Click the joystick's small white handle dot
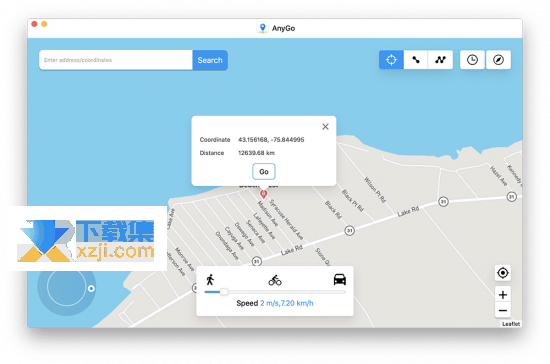 91,288
